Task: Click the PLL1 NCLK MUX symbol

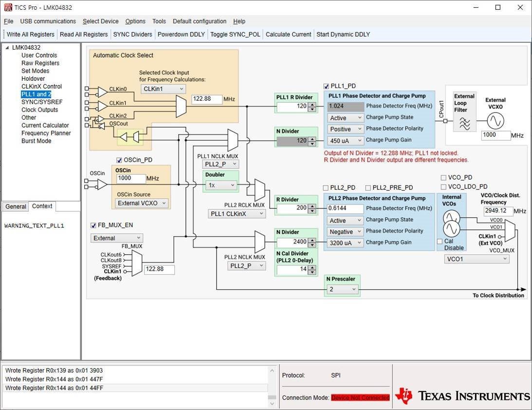Action: [x=233, y=140]
